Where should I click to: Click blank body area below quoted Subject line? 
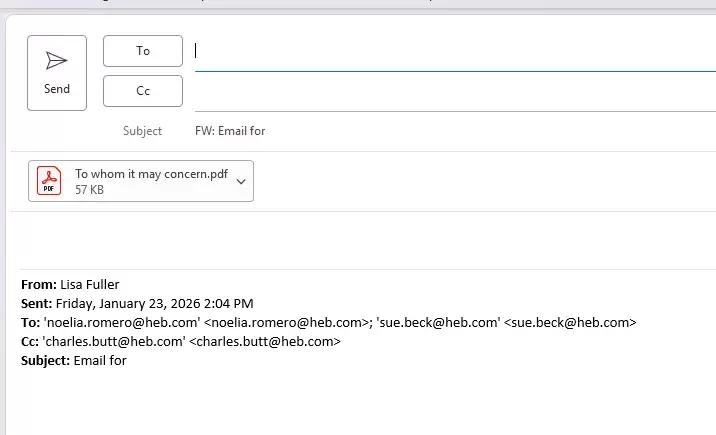click(360, 400)
